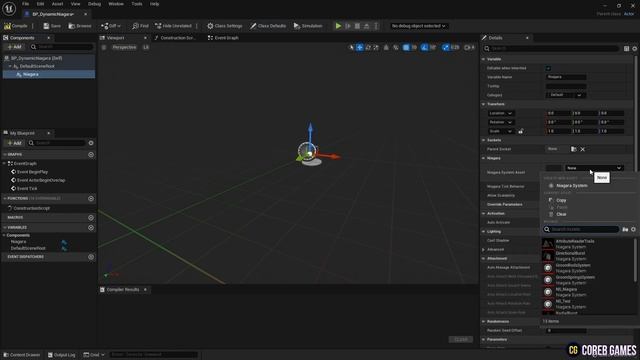Open Class Defaults
Screen dimensions: 640x360
pyautogui.click(x=268, y=26)
